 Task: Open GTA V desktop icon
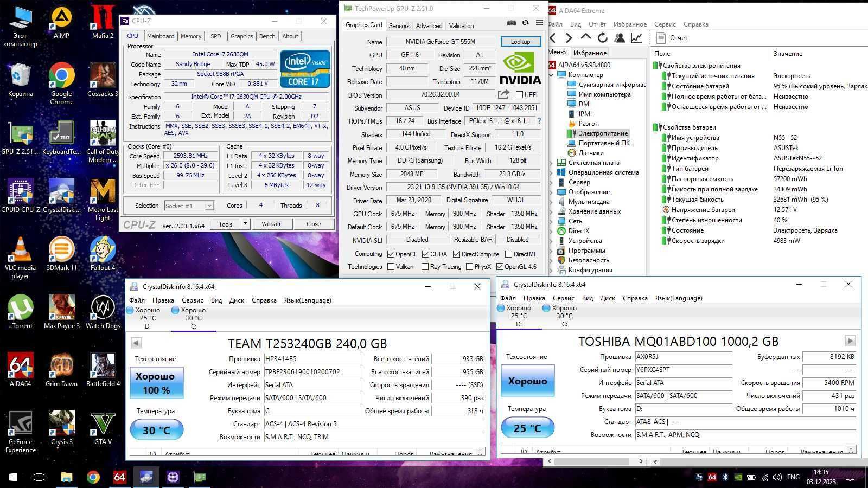click(103, 428)
